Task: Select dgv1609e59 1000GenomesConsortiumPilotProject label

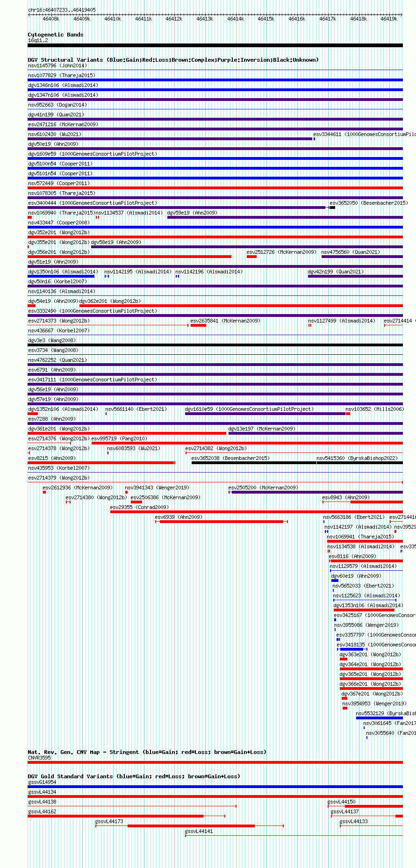Action: pyautogui.click(x=93, y=154)
